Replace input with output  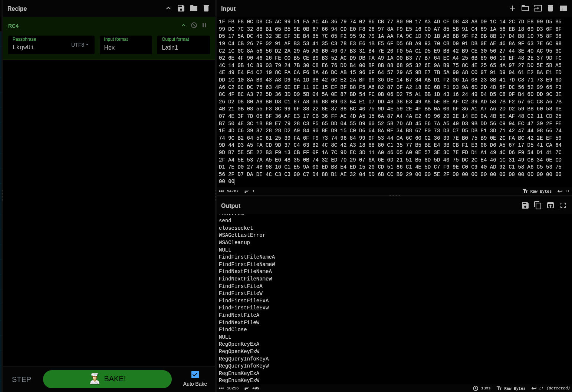(550, 205)
